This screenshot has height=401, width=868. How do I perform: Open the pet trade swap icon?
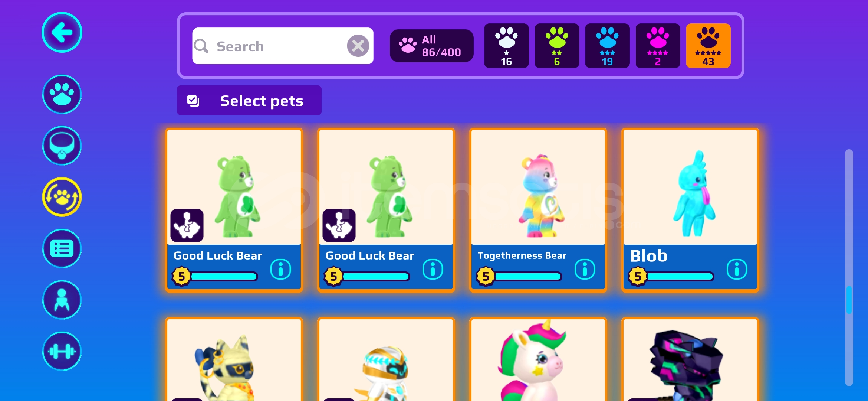coord(62,197)
